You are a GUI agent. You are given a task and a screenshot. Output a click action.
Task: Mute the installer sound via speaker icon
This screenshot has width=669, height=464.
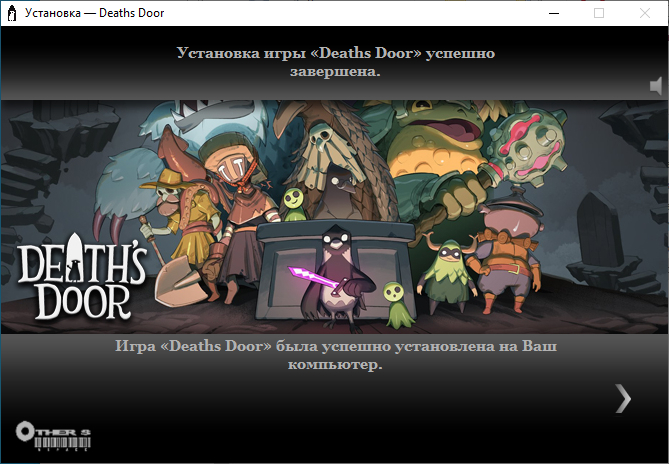656,86
